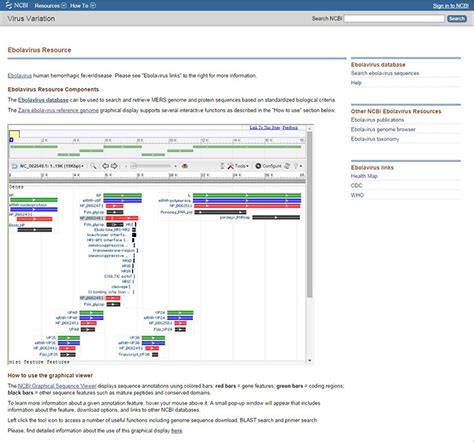474x442 pixels.
Task: Pan right with the right arrow icon
Action: (114, 166)
